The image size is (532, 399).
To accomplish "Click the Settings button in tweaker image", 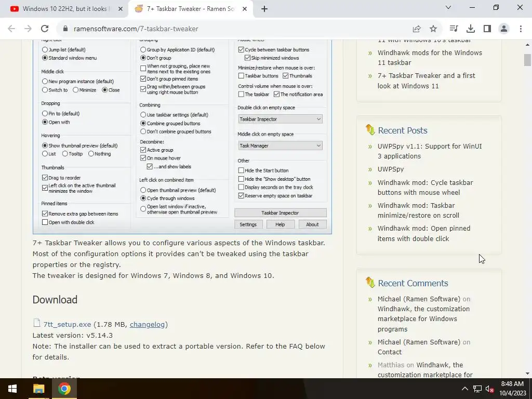I will click(x=248, y=224).
